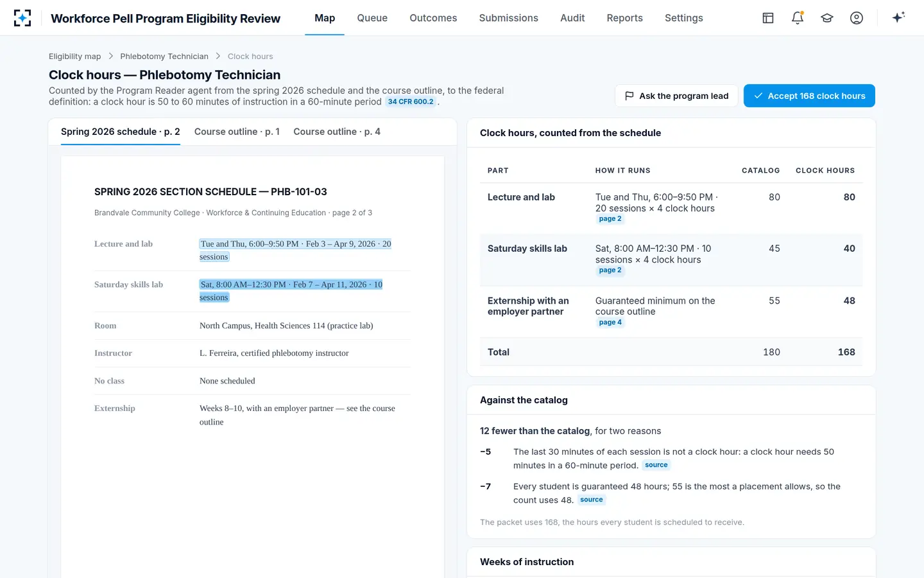Viewport: 924px width, 578px height.
Task: Click the North Campus room text
Action: 286,326
